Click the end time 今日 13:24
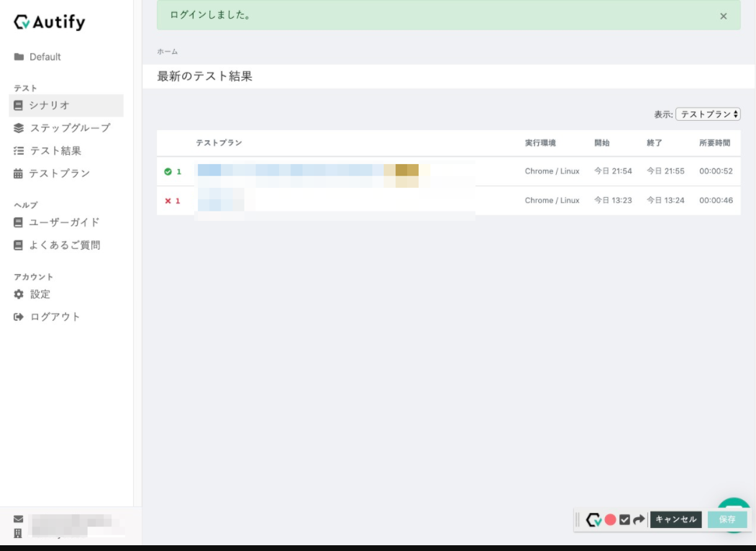Screen dimensions: 756x551 click(x=665, y=200)
